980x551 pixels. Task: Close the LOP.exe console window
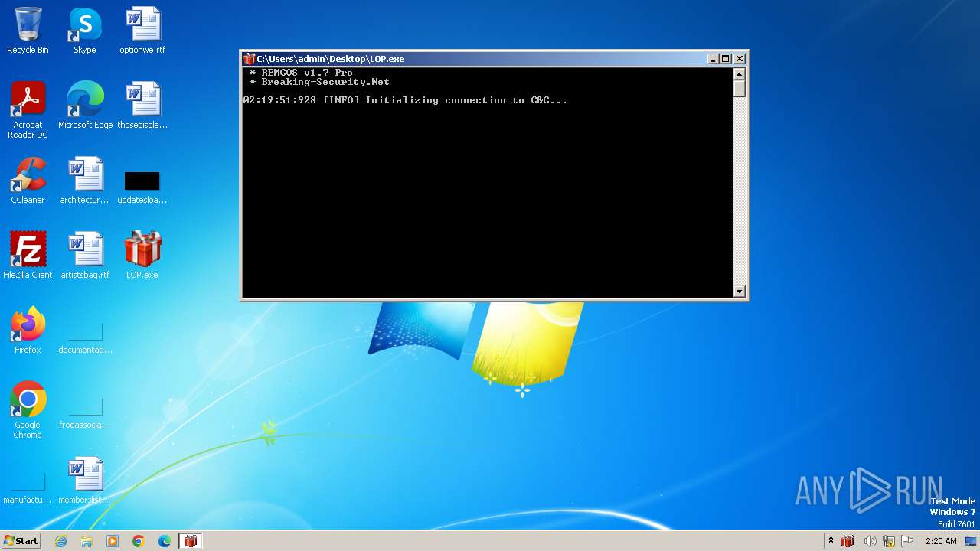click(x=740, y=59)
